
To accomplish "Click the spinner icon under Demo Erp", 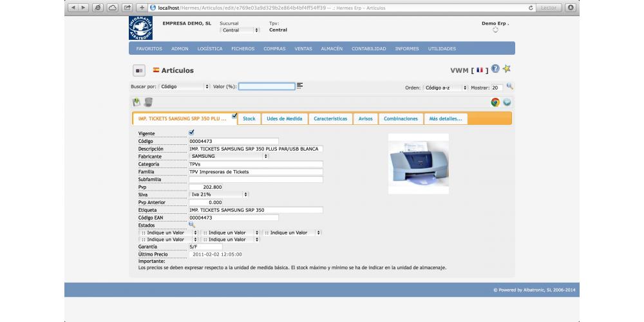I will 495,30.
